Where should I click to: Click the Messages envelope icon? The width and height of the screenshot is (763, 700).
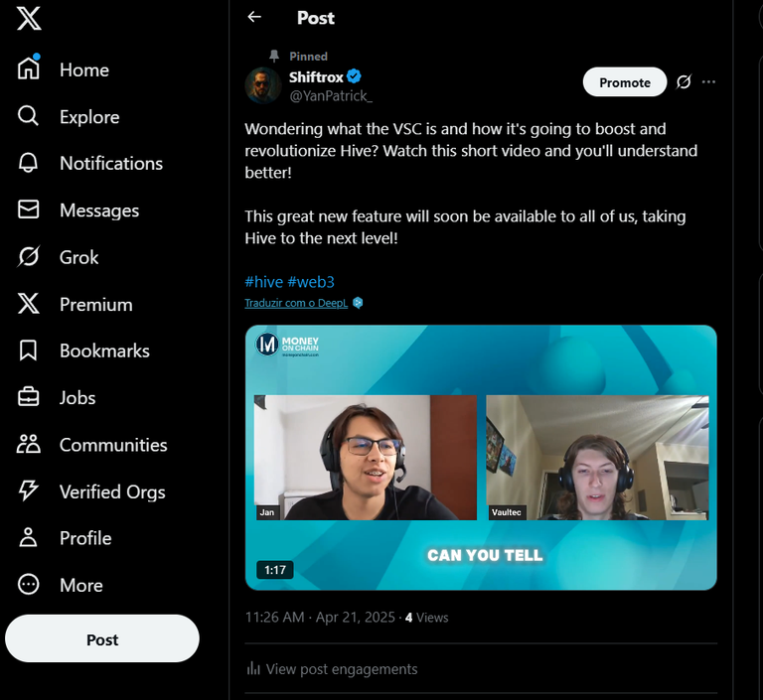point(28,210)
